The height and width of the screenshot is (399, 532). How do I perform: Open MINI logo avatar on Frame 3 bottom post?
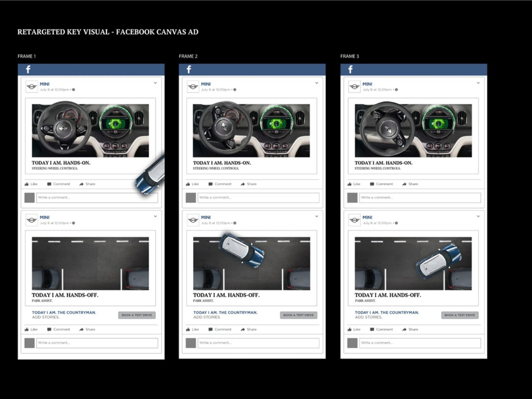tap(354, 220)
